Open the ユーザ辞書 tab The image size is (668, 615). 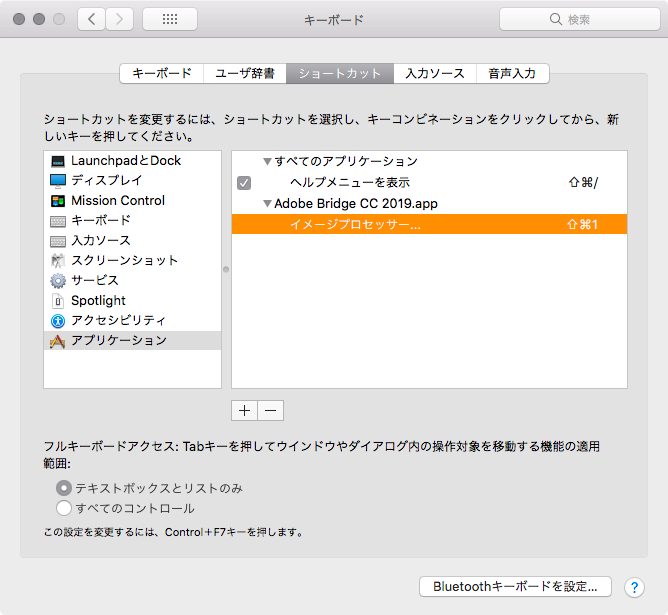(x=245, y=73)
